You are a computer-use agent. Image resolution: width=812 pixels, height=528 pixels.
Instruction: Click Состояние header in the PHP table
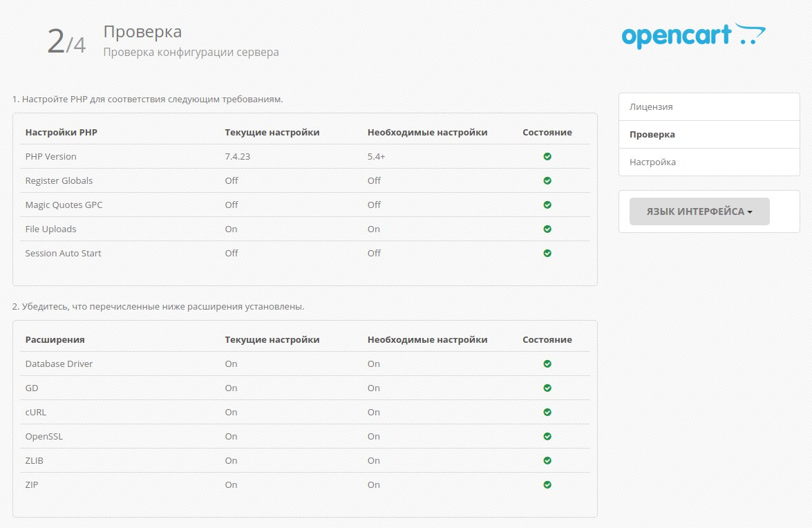pyautogui.click(x=547, y=132)
